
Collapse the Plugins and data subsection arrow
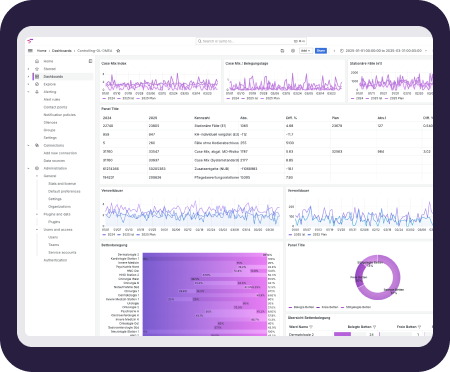[x=37, y=214]
